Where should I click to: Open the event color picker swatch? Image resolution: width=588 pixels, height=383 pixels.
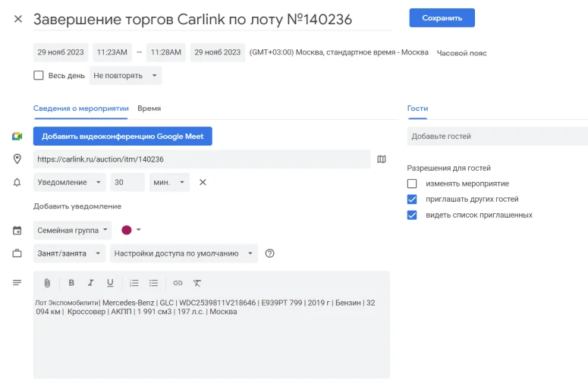pyautogui.click(x=131, y=230)
